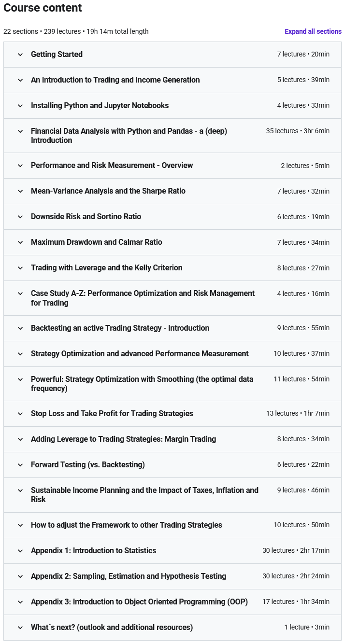Click chevron next to Downside Risk and Sortino Ratio
This screenshot has height=644, width=345.
(x=20, y=217)
